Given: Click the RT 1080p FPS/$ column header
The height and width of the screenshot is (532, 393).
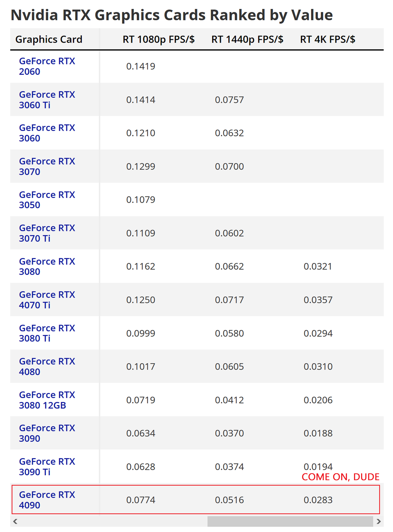Looking at the screenshot, I should (159, 39).
